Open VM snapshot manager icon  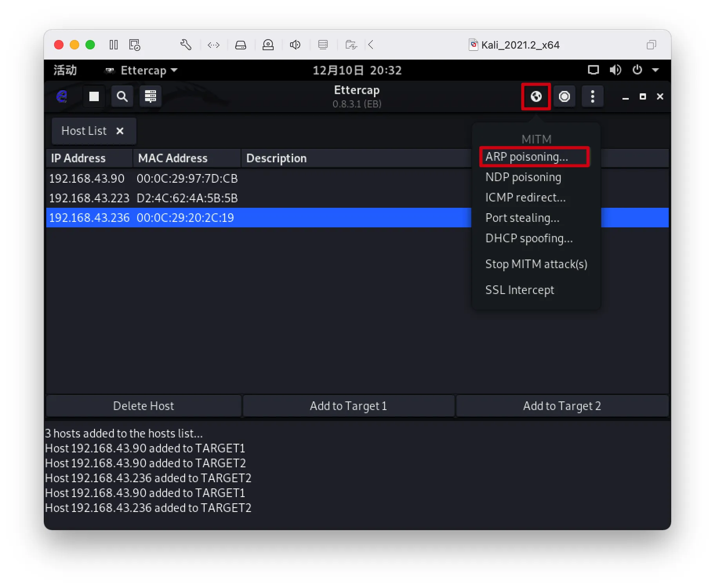pos(135,45)
